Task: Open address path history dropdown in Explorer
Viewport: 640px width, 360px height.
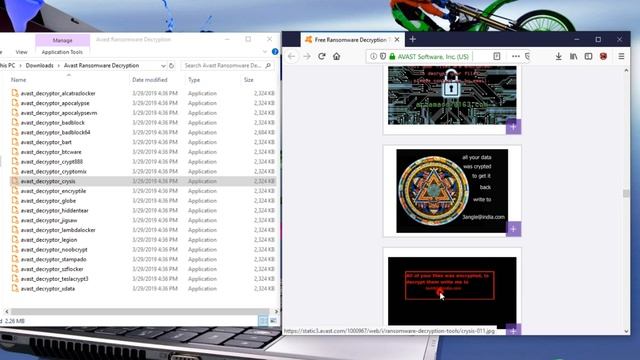Action: 163,66
